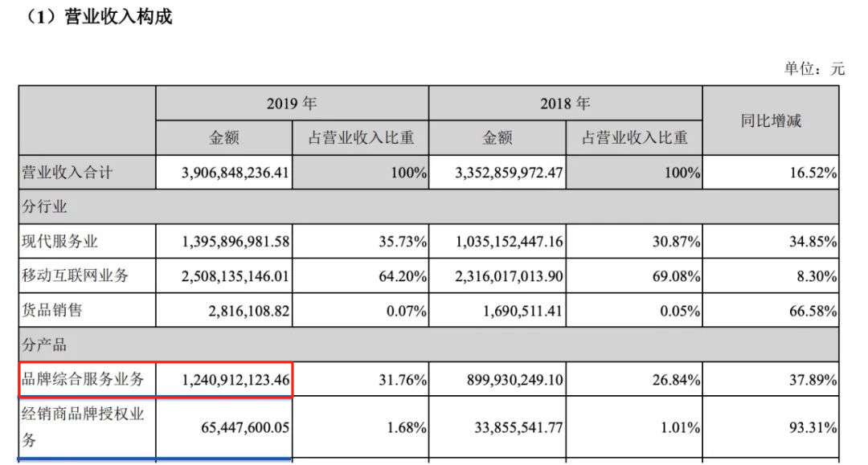Viewport: 868px width, 465px height.
Task: Click the 2018 revenue total 3,352,859,972.47
Action: tap(509, 173)
